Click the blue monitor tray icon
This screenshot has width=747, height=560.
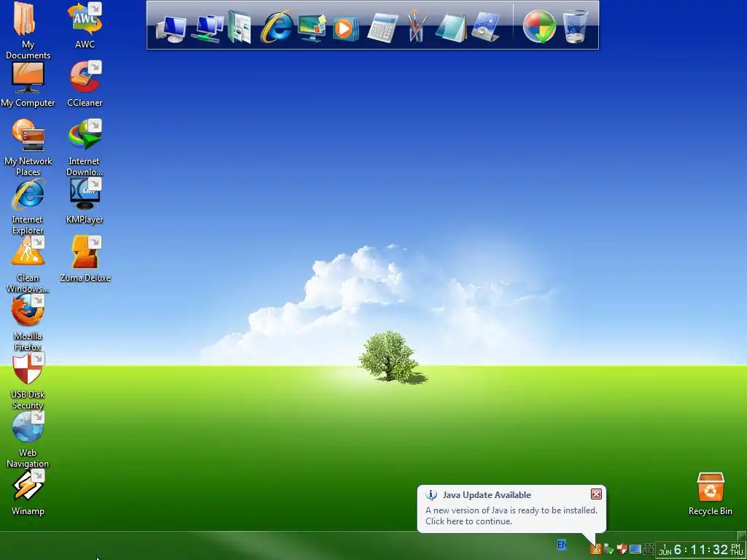click(x=635, y=549)
